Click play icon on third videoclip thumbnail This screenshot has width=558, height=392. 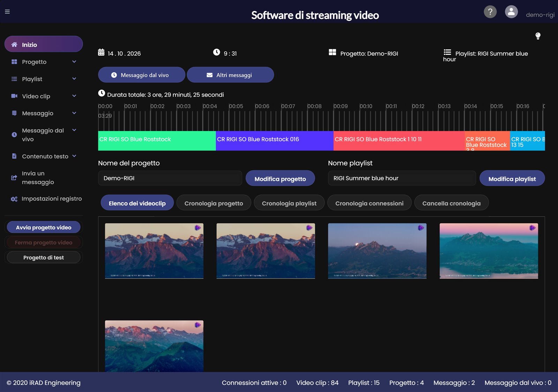(x=421, y=228)
